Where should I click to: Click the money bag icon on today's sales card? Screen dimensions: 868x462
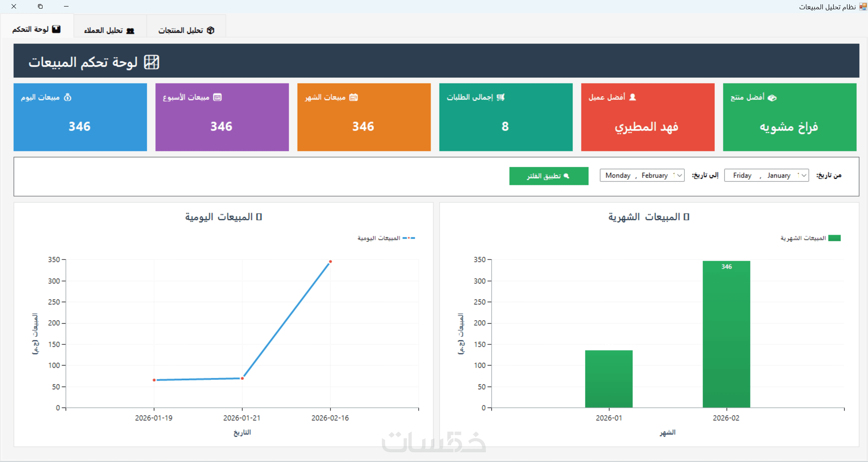[x=68, y=98]
